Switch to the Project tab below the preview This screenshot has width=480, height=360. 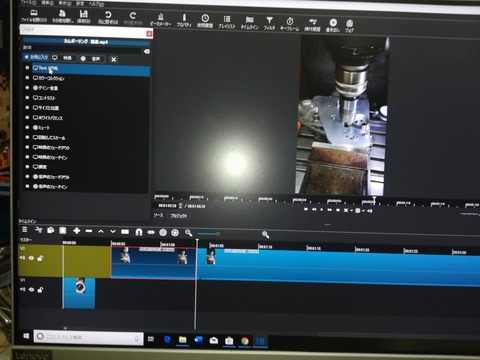tap(179, 216)
